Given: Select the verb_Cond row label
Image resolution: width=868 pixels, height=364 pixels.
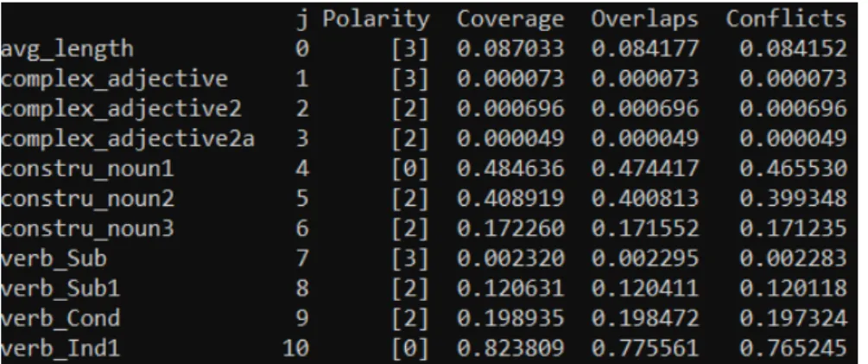Looking at the screenshot, I should (x=60, y=318).
